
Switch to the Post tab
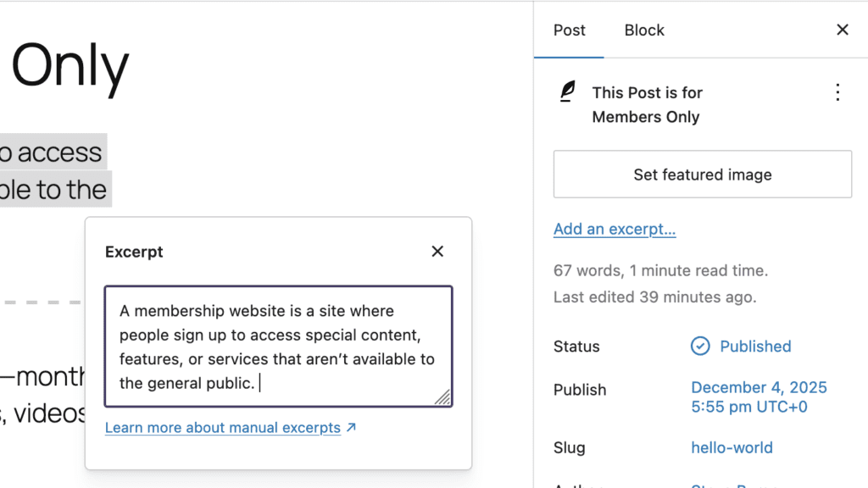[x=569, y=30]
